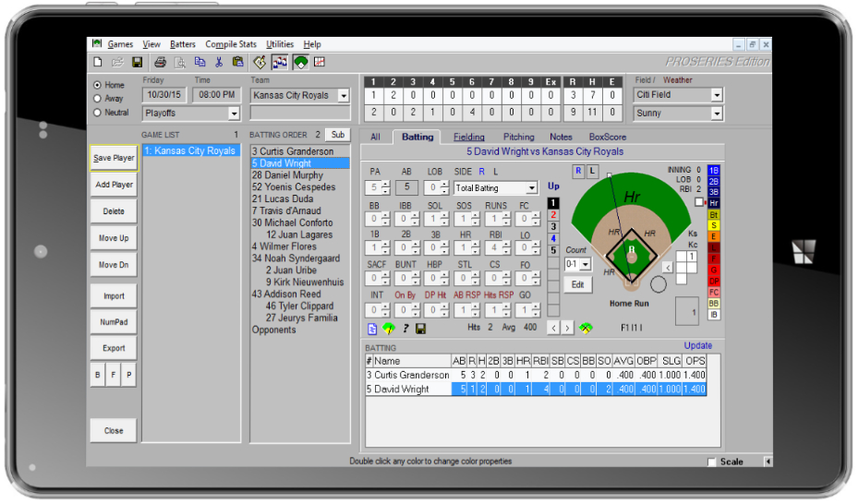Image resolution: width=859 pixels, height=504 pixels.
Task: Select Yoenis Cespedes in batting order
Action: 299,187
